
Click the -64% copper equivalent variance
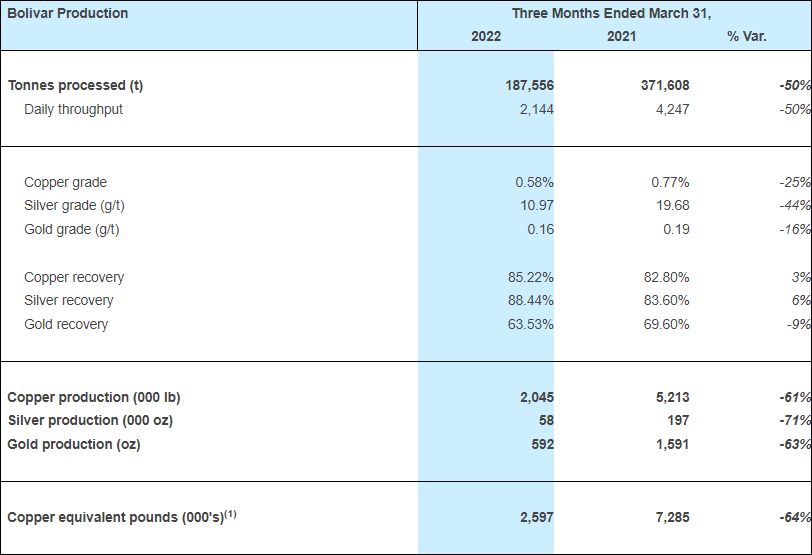[795, 517]
